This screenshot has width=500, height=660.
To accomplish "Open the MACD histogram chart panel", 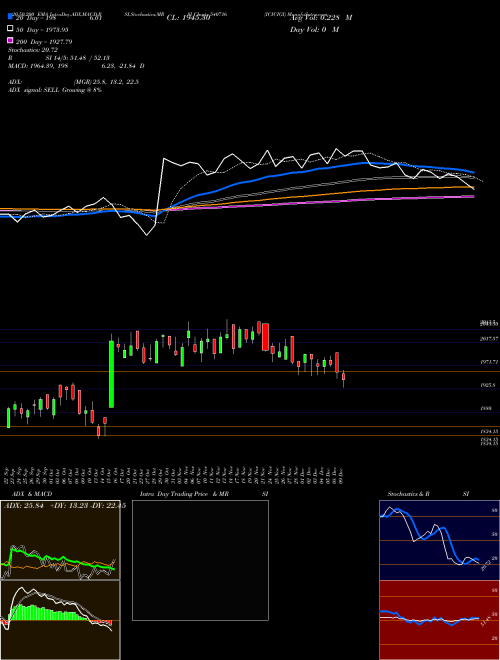I will tap(60, 620).
